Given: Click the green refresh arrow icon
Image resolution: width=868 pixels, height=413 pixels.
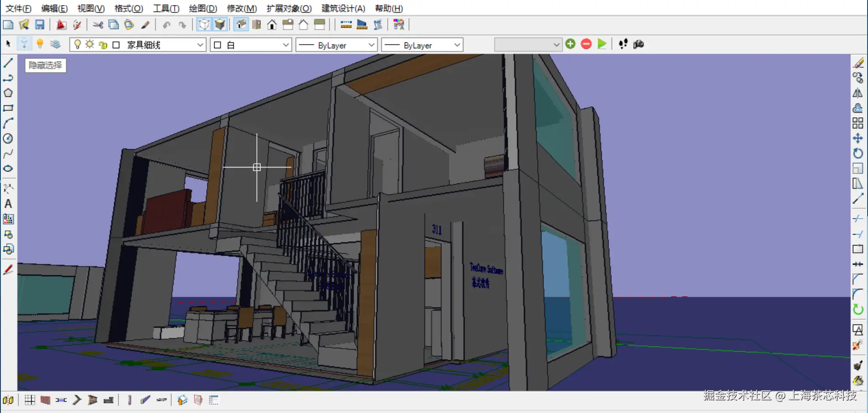Looking at the screenshot, I should pyautogui.click(x=857, y=309).
